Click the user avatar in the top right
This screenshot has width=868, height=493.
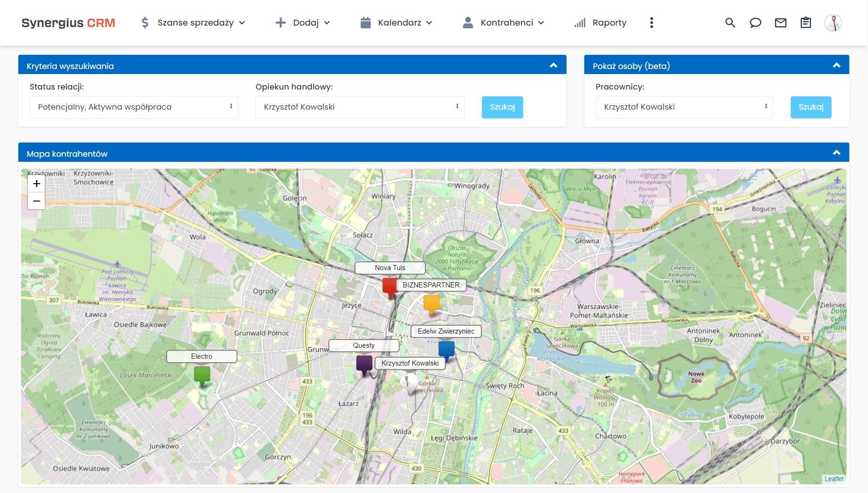[x=834, y=22]
